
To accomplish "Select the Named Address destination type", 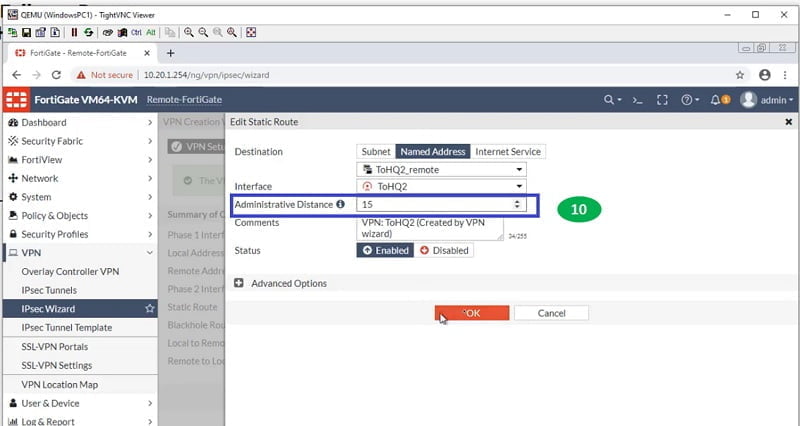I will point(433,152).
